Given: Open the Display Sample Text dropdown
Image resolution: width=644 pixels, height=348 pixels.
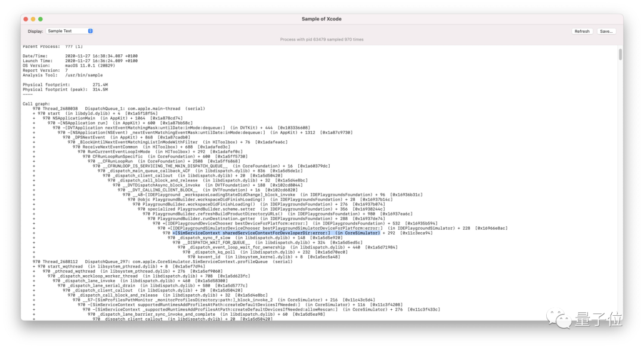Looking at the screenshot, I should click(x=69, y=31).
